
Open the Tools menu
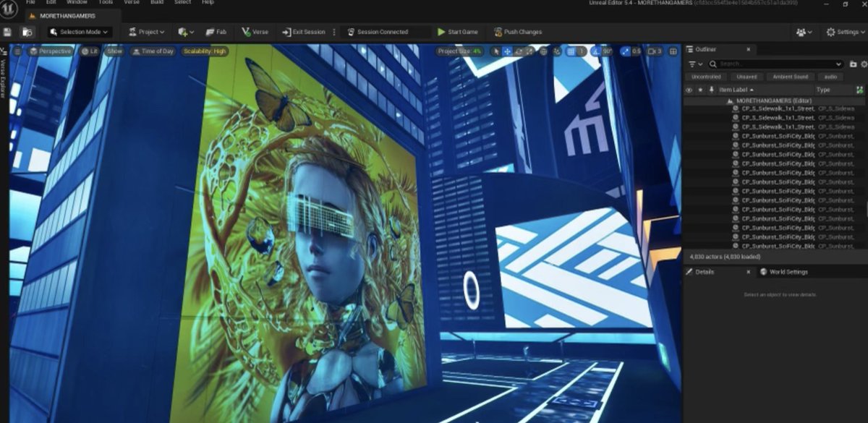pyautogui.click(x=106, y=2)
